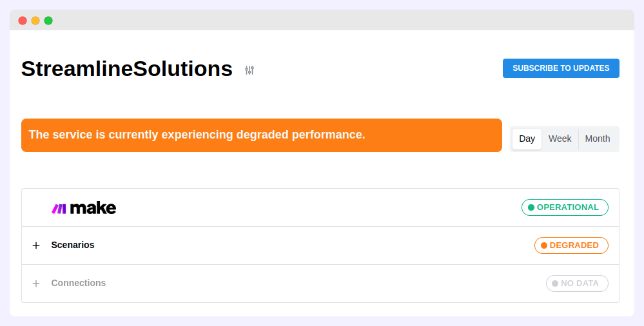Image resolution: width=644 pixels, height=326 pixels.
Task: Click the make logo
Action: tap(84, 208)
